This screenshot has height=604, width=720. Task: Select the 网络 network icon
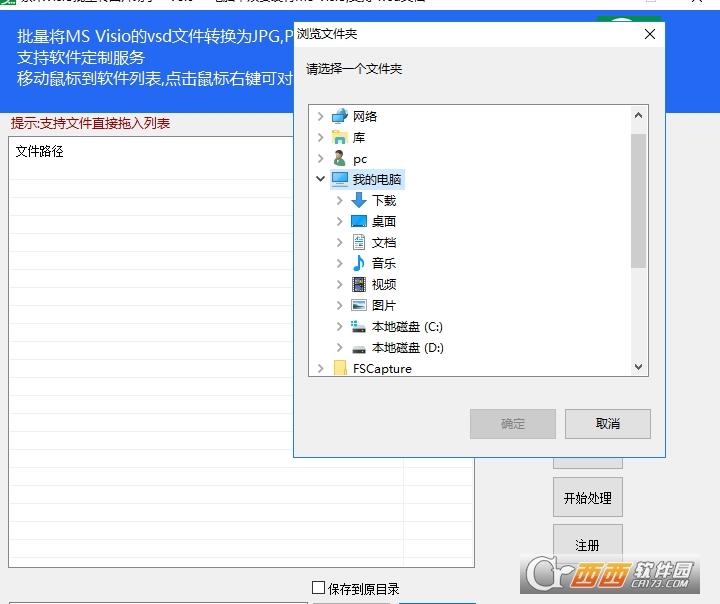pyautogui.click(x=339, y=116)
